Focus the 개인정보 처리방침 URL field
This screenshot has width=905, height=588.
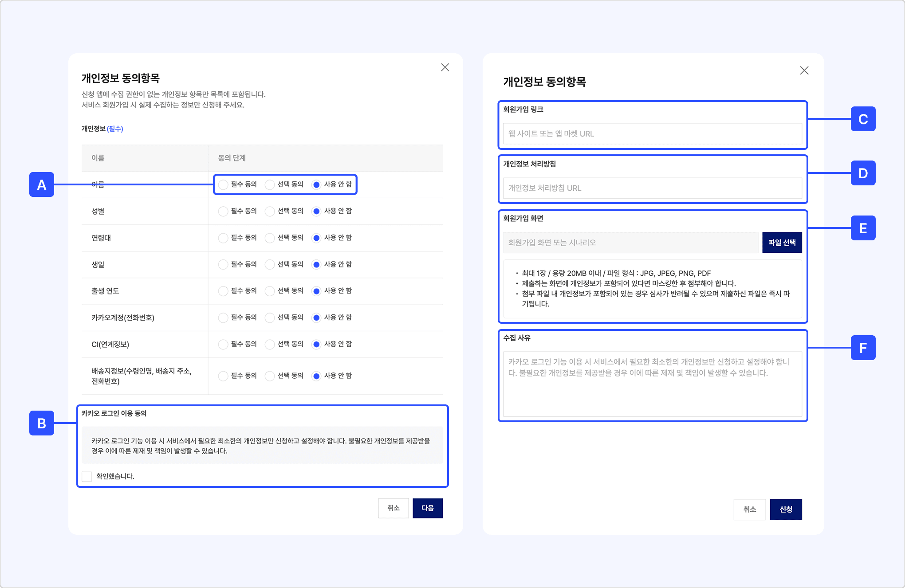click(652, 188)
